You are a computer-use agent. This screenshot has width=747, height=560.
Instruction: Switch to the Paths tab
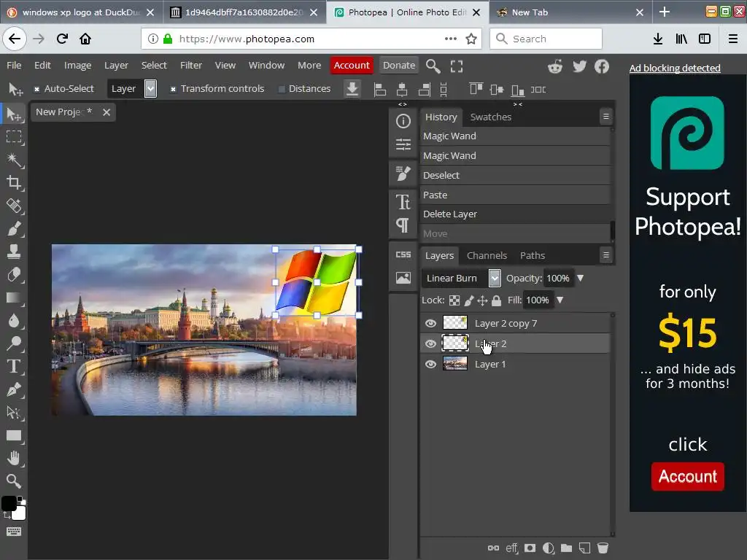pyautogui.click(x=533, y=256)
